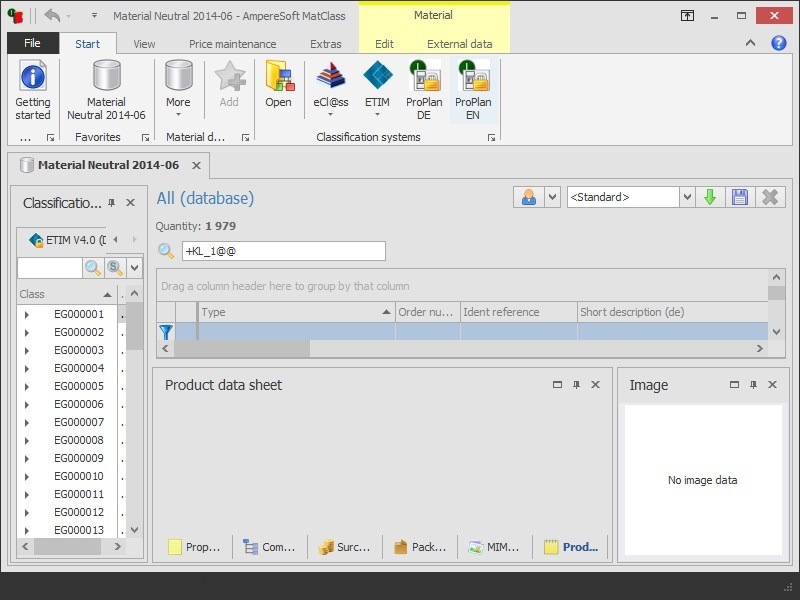Pin the Image panel
The height and width of the screenshot is (600, 800).
[754, 385]
